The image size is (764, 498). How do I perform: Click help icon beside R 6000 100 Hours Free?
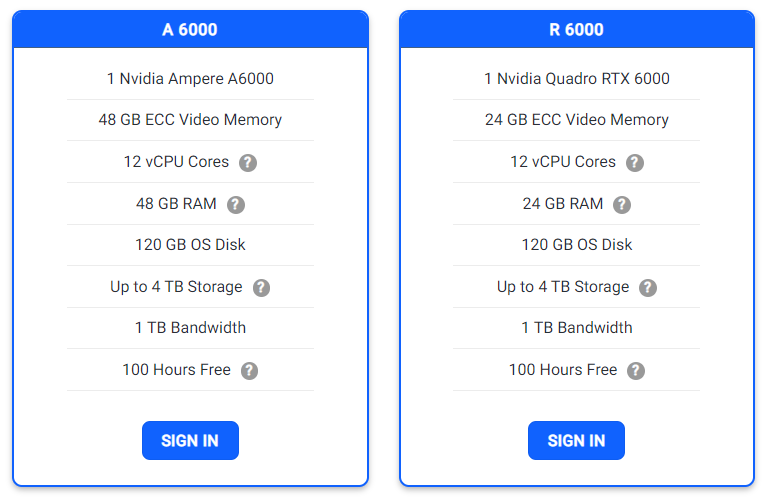[636, 371]
